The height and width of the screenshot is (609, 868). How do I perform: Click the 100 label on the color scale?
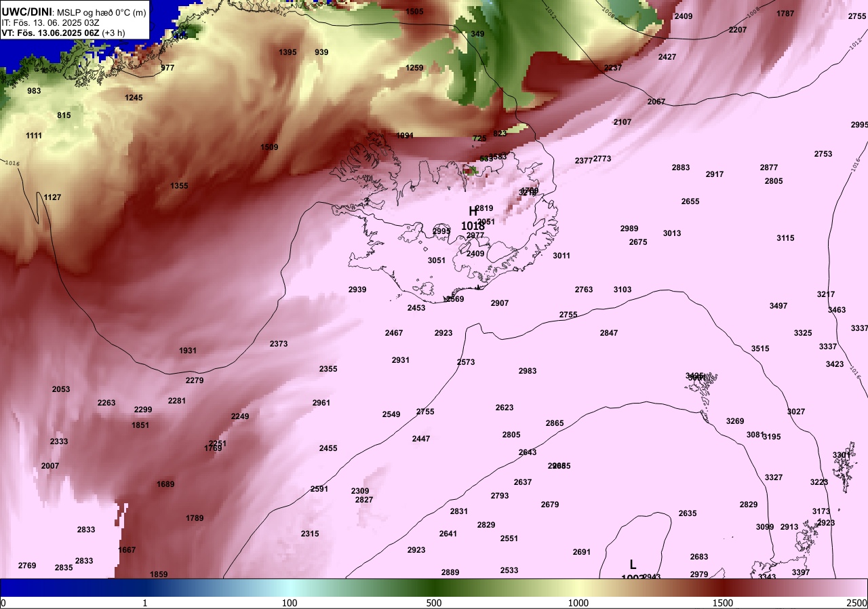(x=290, y=603)
